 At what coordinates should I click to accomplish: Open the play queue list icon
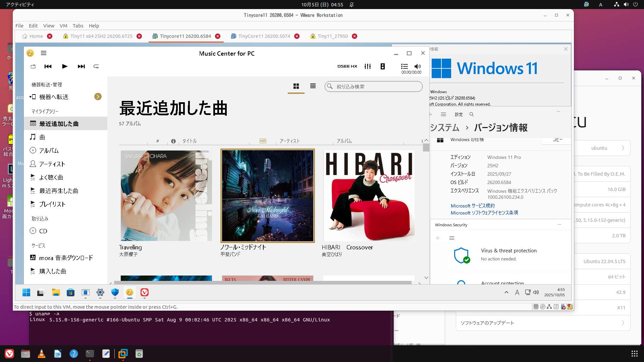point(405,66)
